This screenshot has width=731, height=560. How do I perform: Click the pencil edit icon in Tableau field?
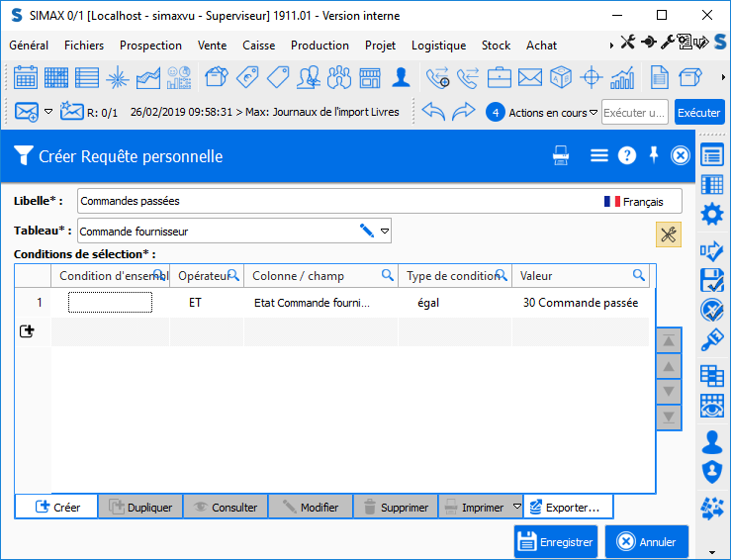click(367, 231)
